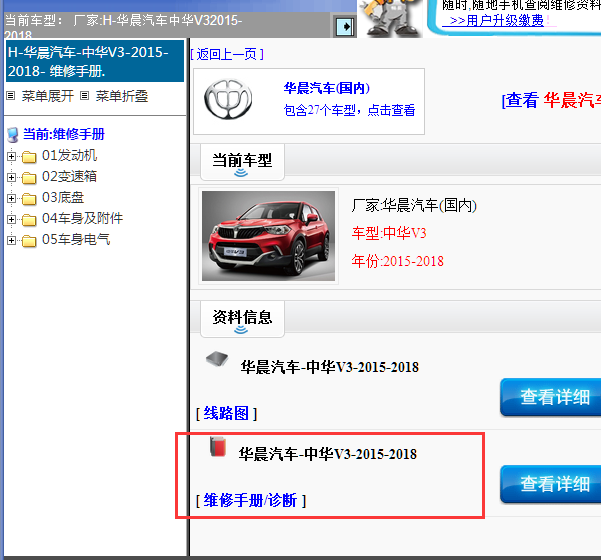Click the red 中华V3 car thumbnail
The width and height of the screenshot is (601, 560).
(268, 236)
